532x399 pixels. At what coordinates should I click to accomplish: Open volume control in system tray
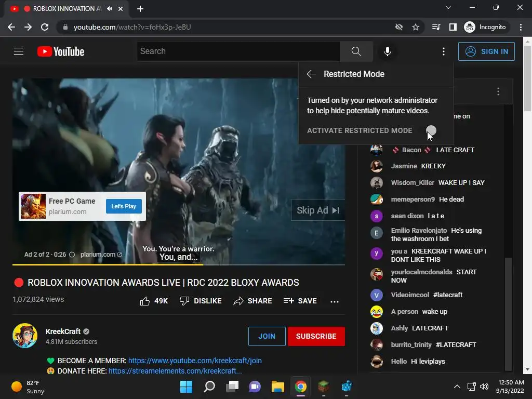point(484,387)
